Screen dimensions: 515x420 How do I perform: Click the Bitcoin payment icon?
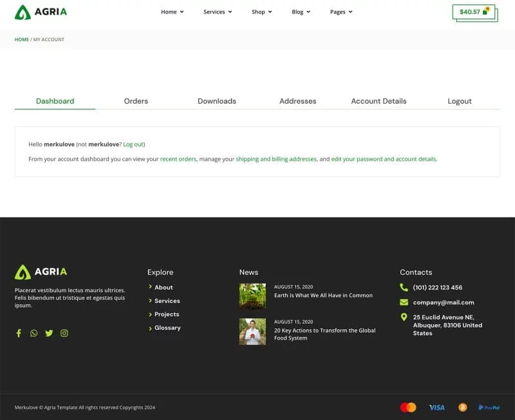click(x=462, y=407)
